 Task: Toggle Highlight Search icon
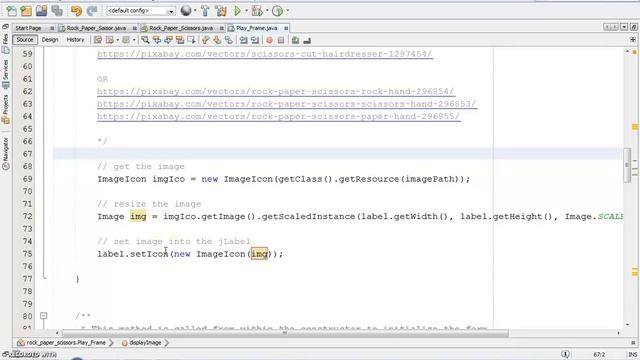point(180,40)
